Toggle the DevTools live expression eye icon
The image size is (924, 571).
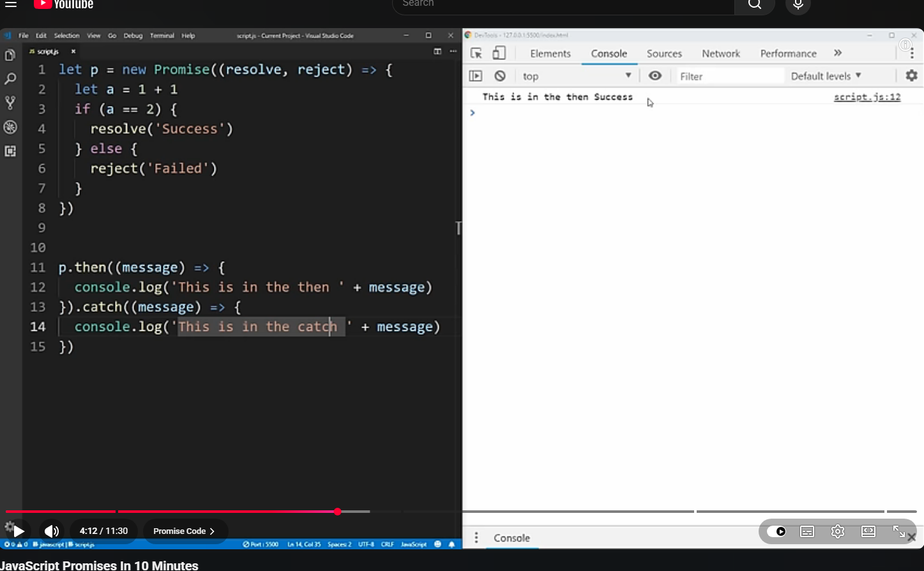click(655, 76)
